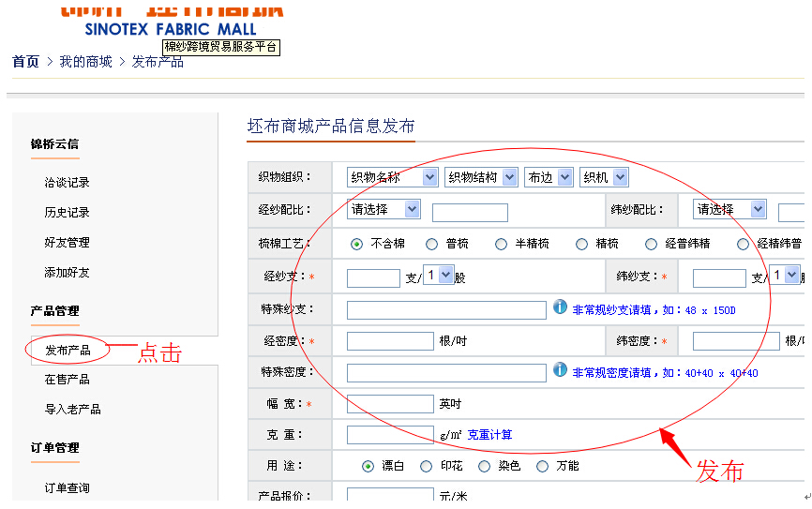
Task: Open the 布边 dropdown list
Action: (549, 177)
